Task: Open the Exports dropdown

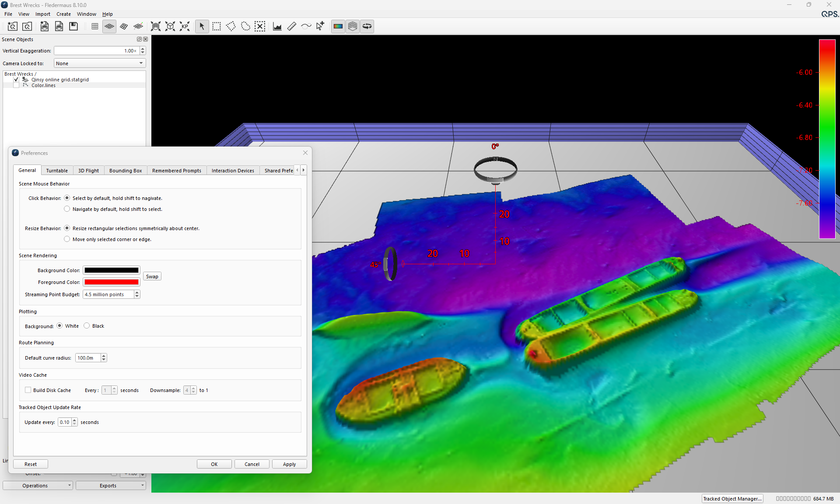Action: point(111,486)
